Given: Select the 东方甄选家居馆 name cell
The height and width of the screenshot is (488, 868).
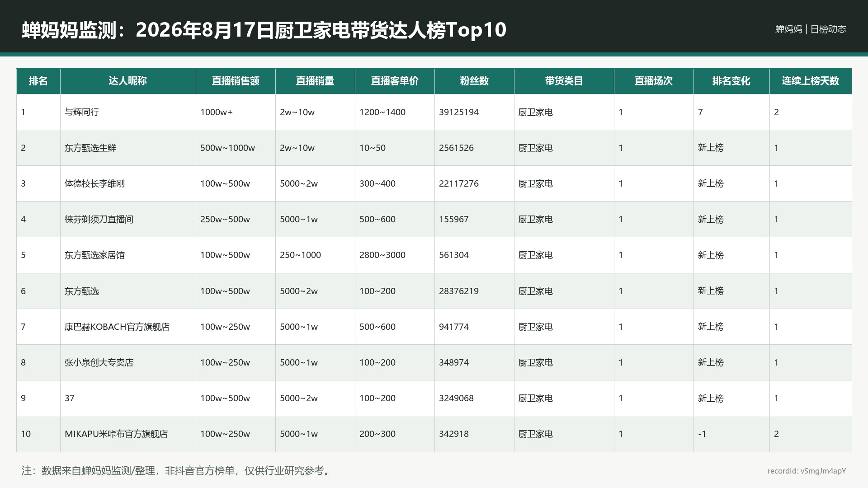Looking at the screenshot, I should click(x=128, y=255).
